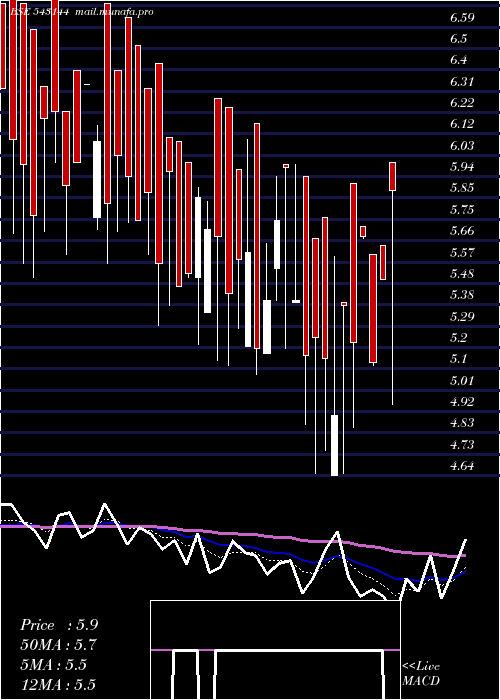The width and height of the screenshot is (500, 700).
Task: Click the 5.29 price axis label
Action: [x=462, y=317]
